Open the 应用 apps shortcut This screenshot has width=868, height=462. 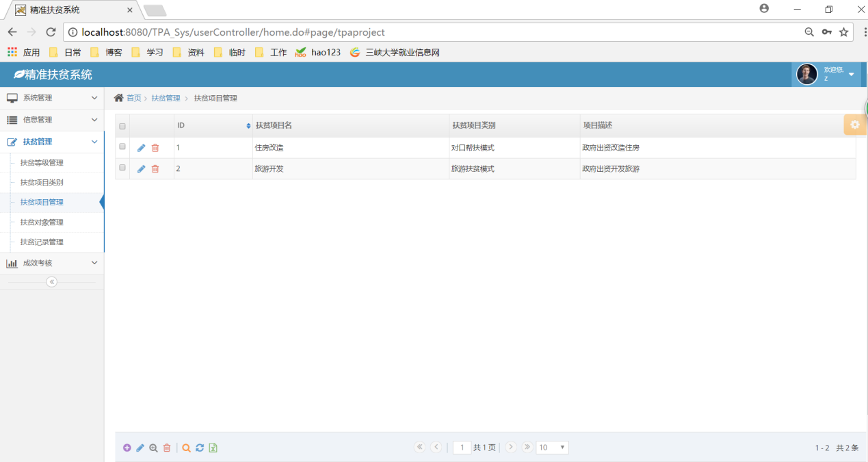[24, 52]
